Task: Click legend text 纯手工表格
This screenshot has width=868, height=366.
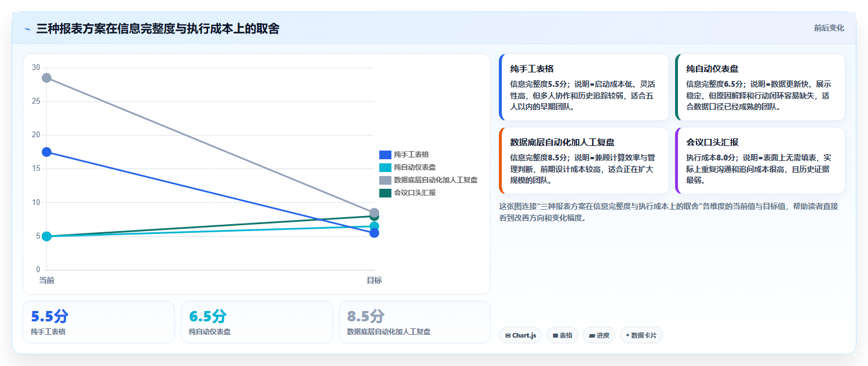Action: click(411, 155)
